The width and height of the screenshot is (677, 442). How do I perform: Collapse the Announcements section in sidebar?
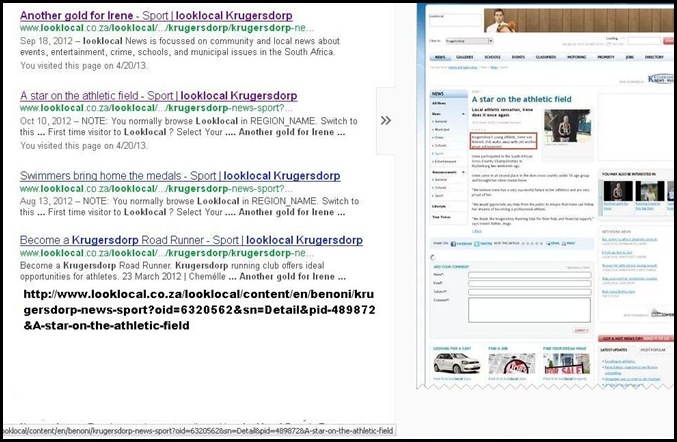pyautogui.click(x=463, y=172)
